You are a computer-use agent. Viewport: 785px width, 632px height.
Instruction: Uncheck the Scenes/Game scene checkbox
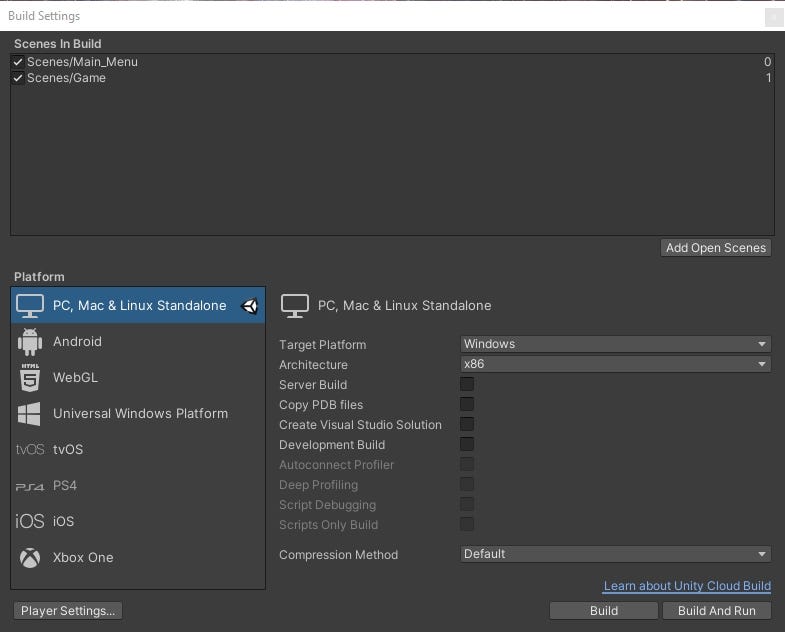click(18, 78)
